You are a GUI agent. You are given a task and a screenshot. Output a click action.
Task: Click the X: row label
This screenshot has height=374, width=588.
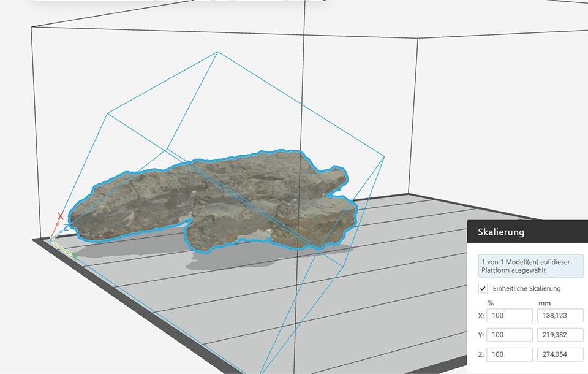tap(480, 316)
